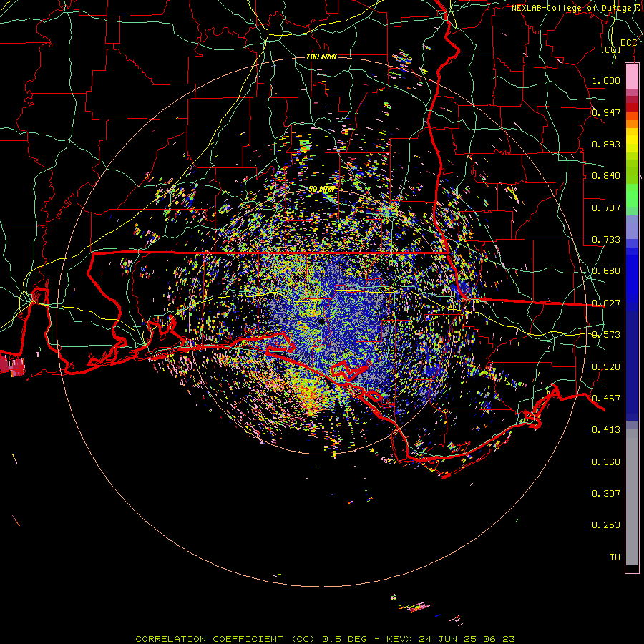644x644 pixels.
Task: Click the 0.787 scale value
Action: coord(606,208)
